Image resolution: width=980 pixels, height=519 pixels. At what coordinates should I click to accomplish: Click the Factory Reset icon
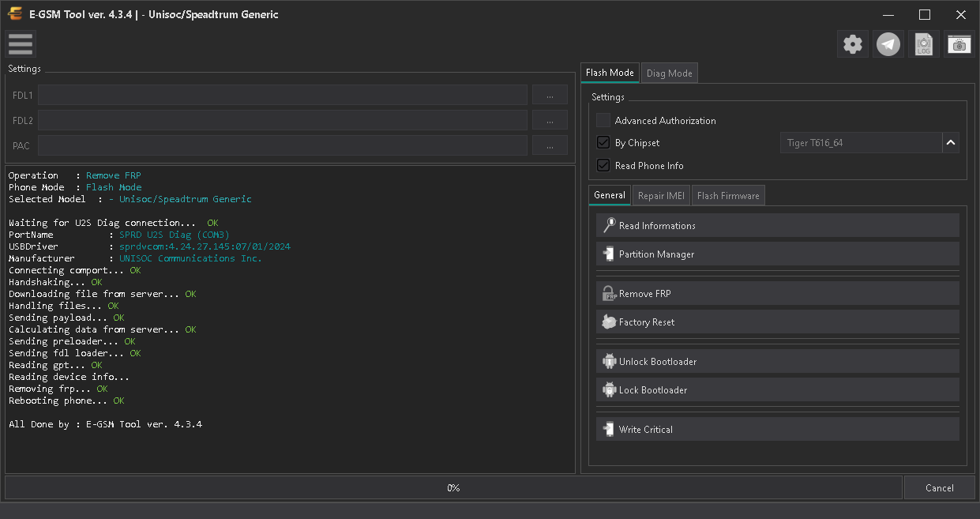[609, 322]
